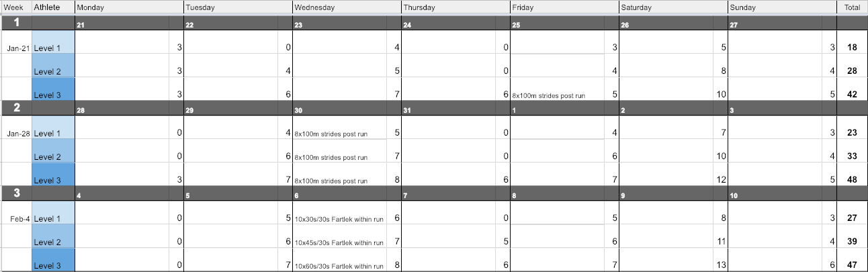Click the week 1 Level 1 total of 18

[x=852, y=48]
